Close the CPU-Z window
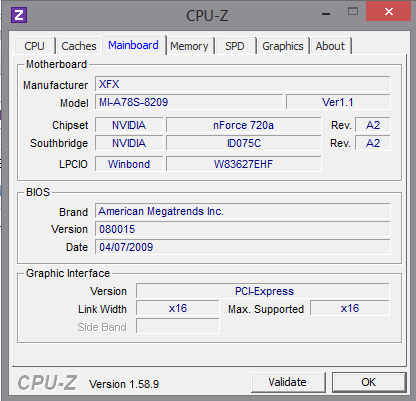 click(x=388, y=12)
